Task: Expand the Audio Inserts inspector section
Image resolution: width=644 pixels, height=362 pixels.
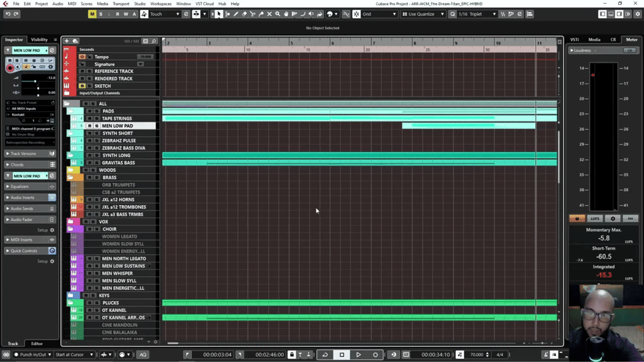Action: tap(30, 198)
